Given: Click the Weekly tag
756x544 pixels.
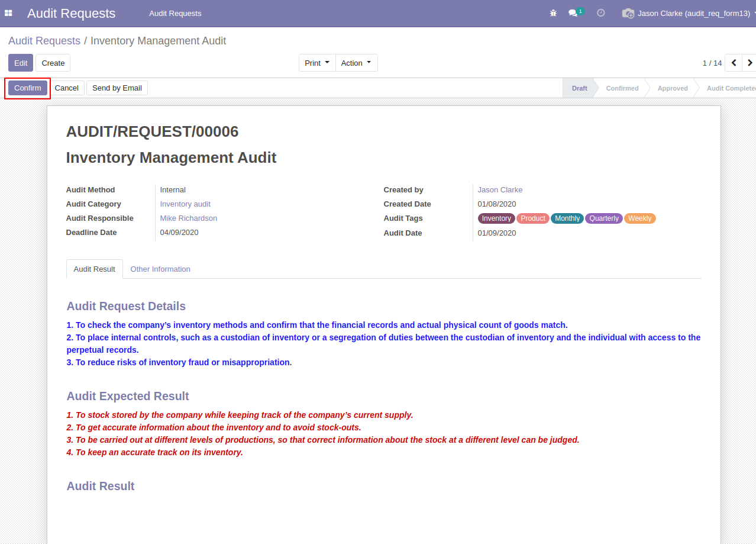Looking at the screenshot, I should tap(640, 218).
